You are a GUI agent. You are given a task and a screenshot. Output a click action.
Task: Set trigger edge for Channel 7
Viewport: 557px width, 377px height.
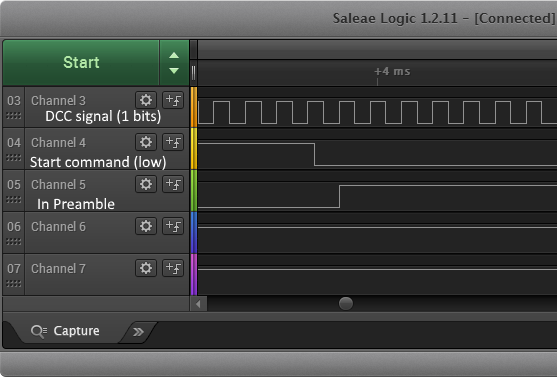point(173,268)
